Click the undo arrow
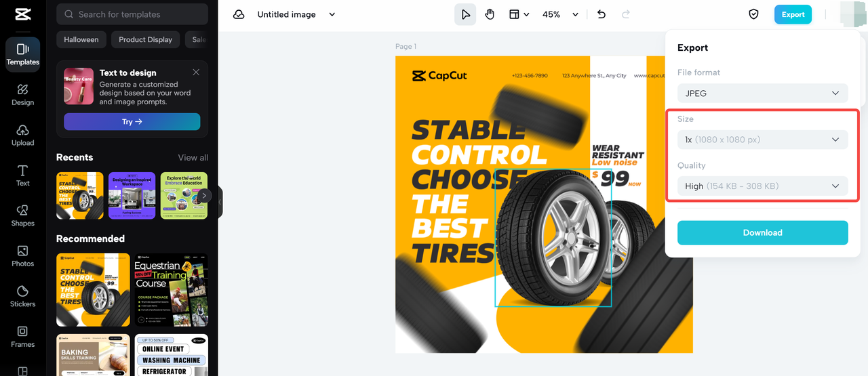The width and height of the screenshot is (868, 376). click(601, 14)
